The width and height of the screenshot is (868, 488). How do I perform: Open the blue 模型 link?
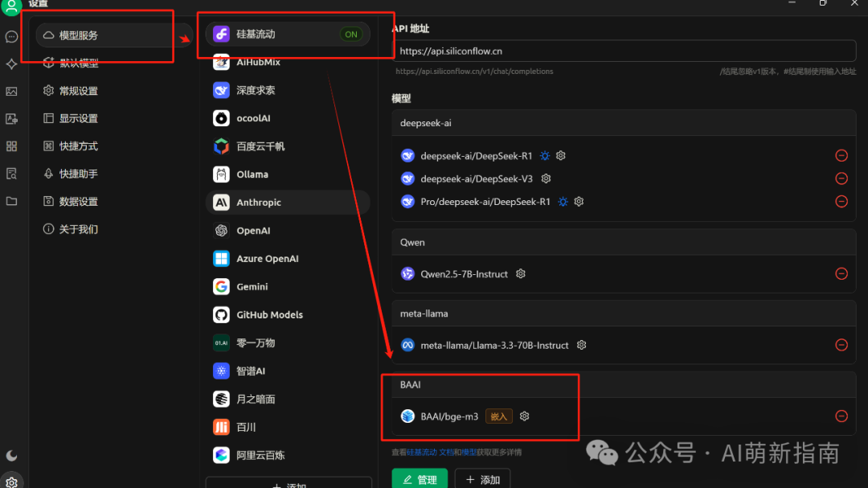pyautogui.click(x=469, y=453)
